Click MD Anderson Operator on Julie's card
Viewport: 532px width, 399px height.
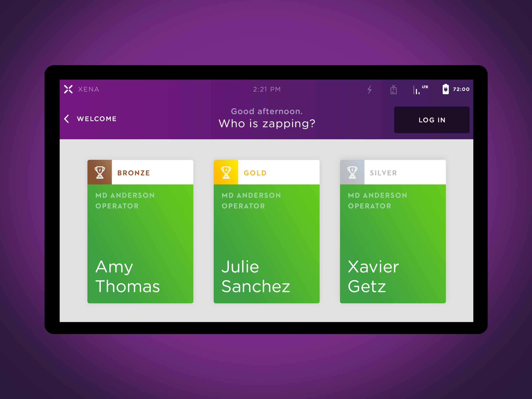251,201
